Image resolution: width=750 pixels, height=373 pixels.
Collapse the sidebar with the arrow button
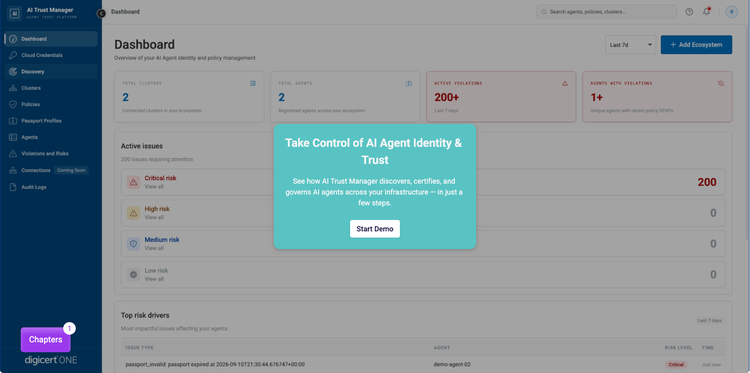101,13
